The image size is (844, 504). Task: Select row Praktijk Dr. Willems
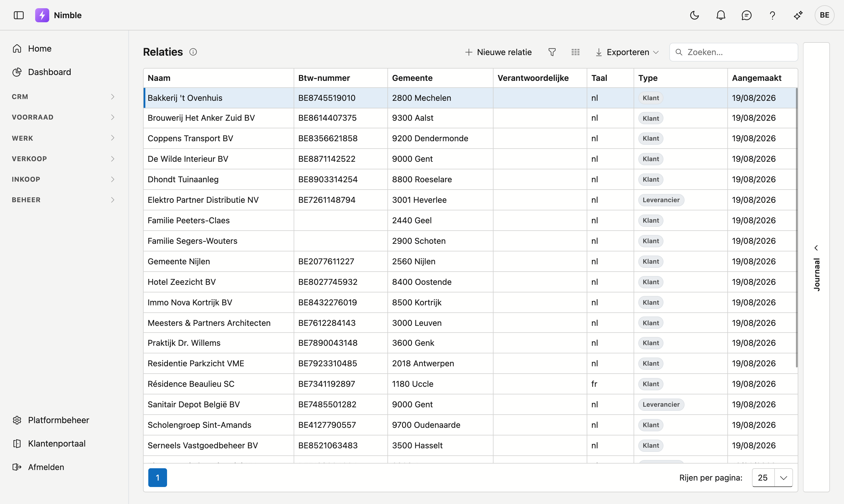pyautogui.click(x=470, y=343)
